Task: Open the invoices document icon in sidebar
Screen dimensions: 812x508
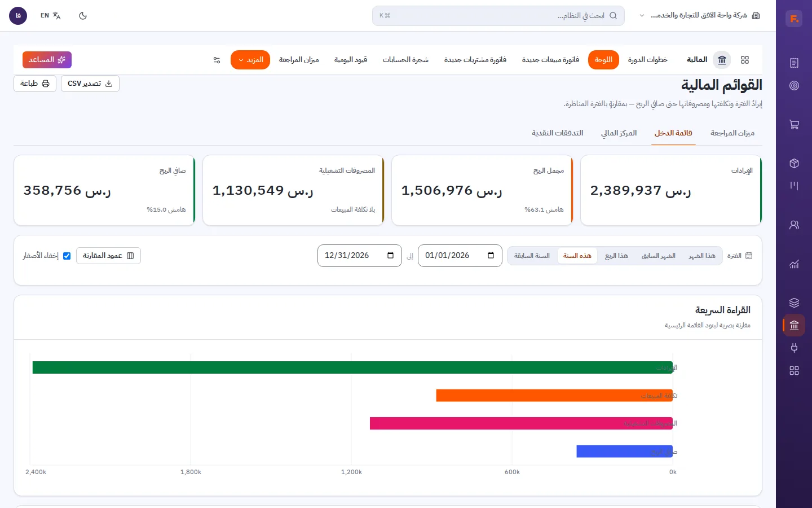Action: click(794, 63)
